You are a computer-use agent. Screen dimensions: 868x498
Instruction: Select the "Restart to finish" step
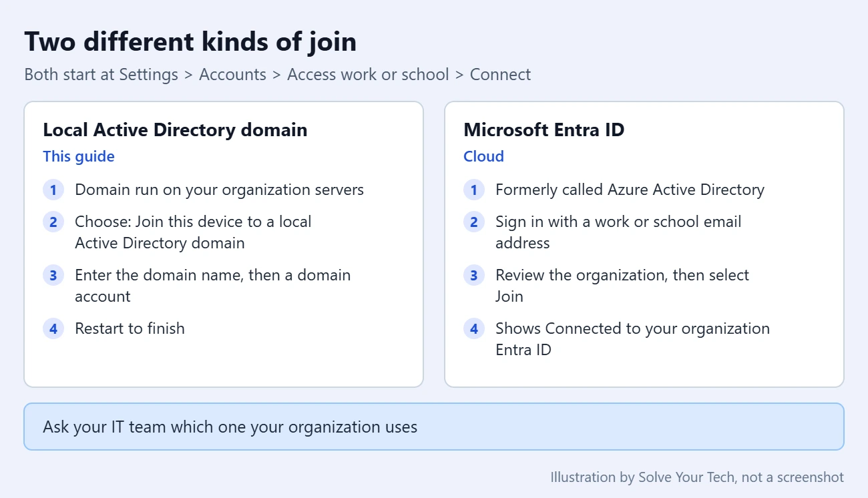pos(130,328)
